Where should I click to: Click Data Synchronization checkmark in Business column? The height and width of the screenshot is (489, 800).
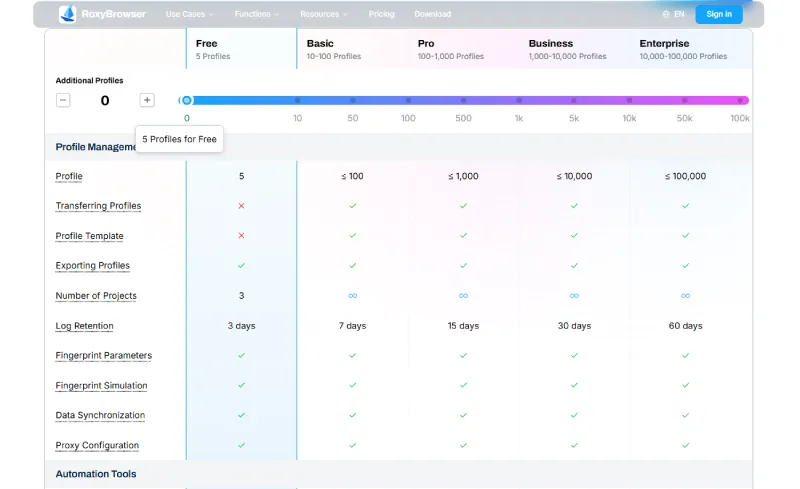(x=574, y=415)
